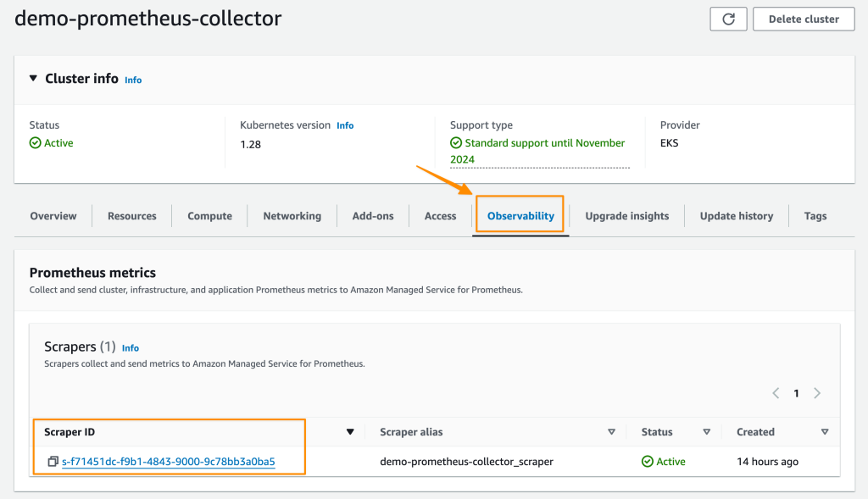Click Info link beside Kubernetes version
This screenshot has width=868, height=499.
coord(345,125)
